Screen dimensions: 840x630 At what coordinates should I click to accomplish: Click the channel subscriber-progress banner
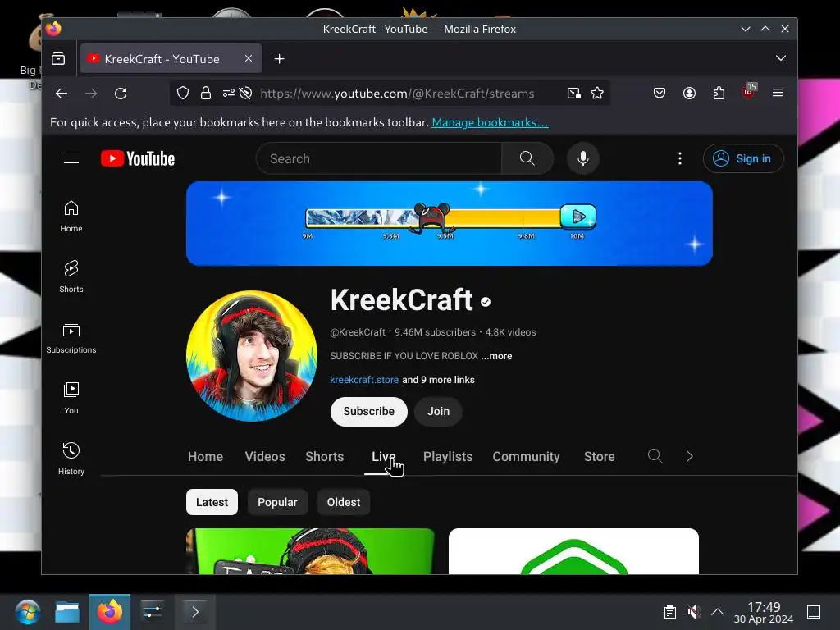point(449,223)
